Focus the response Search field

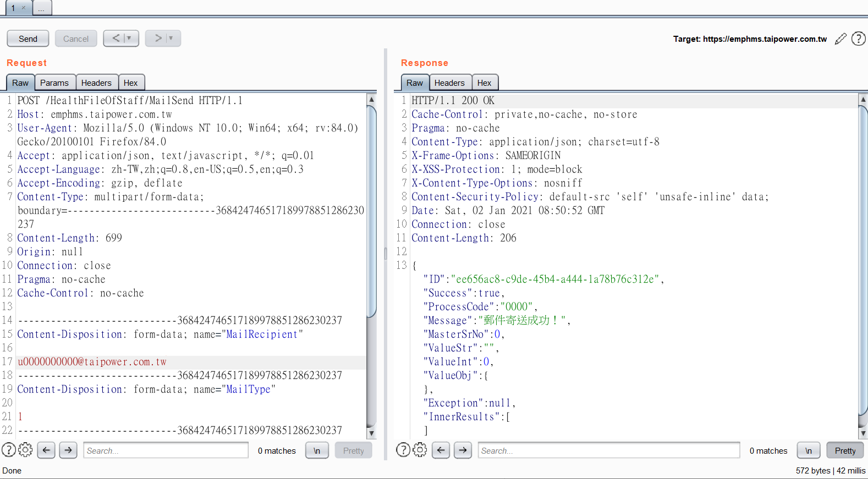click(x=609, y=450)
